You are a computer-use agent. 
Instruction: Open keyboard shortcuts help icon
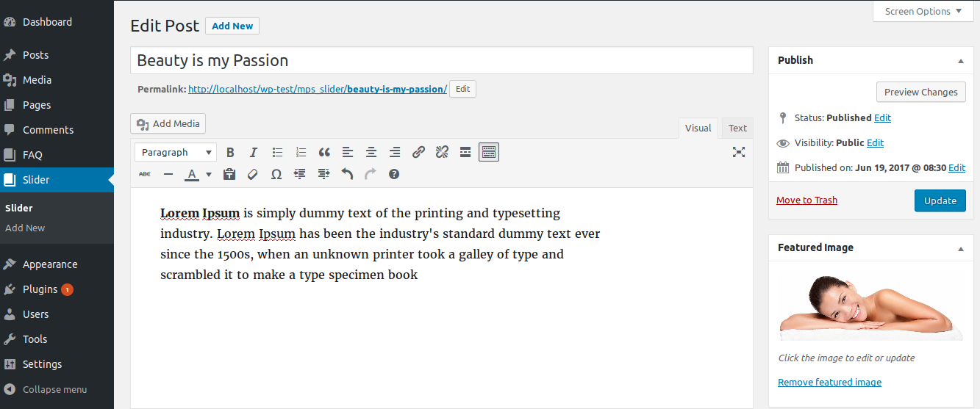pos(394,174)
